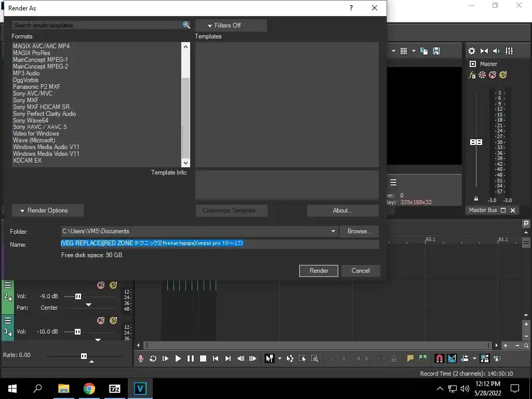Viewport: 532px width, 399px height.
Task: Click the Name file input field
Action: pyautogui.click(x=220, y=244)
